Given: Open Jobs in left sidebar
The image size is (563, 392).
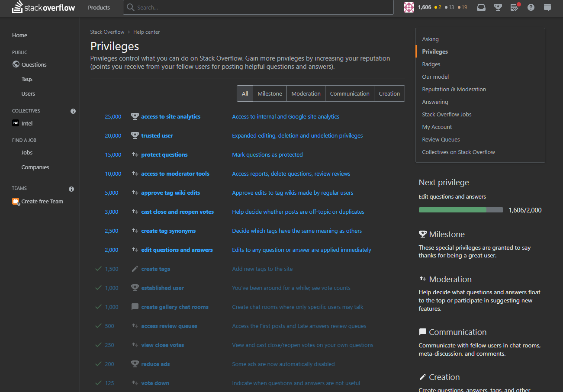Looking at the screenshot, I should tap(27, 153).
